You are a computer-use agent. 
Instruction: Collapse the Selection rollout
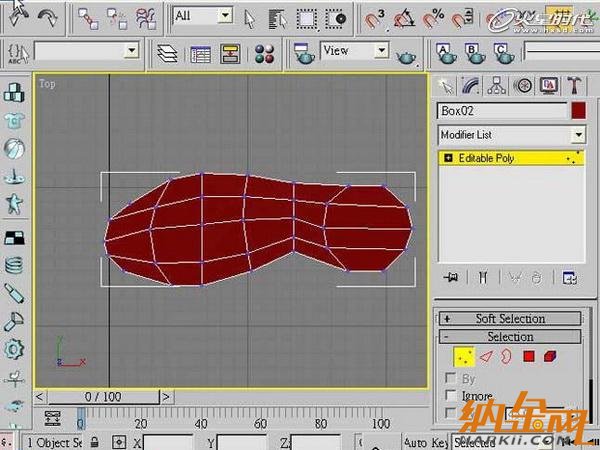coord(510,337)
